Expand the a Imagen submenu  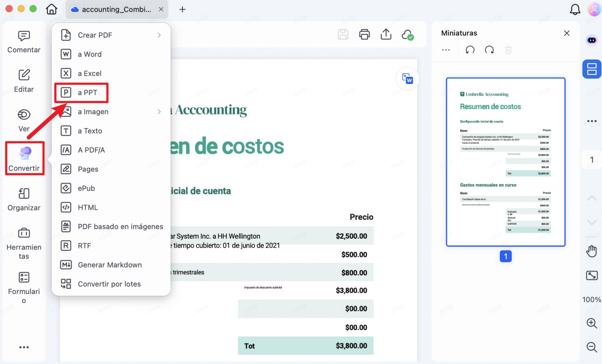159,112
